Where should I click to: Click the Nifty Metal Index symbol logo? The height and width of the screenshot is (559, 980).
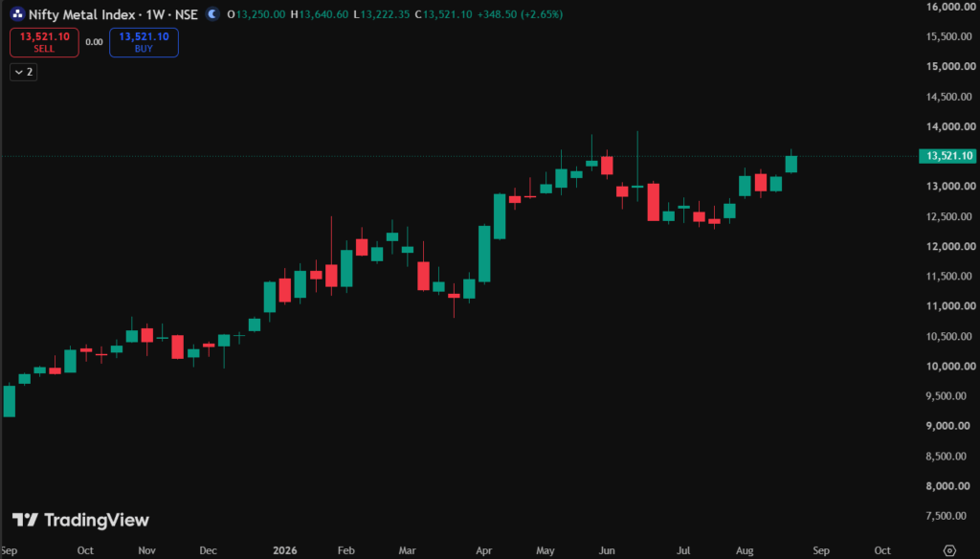(x=17, y=13)
